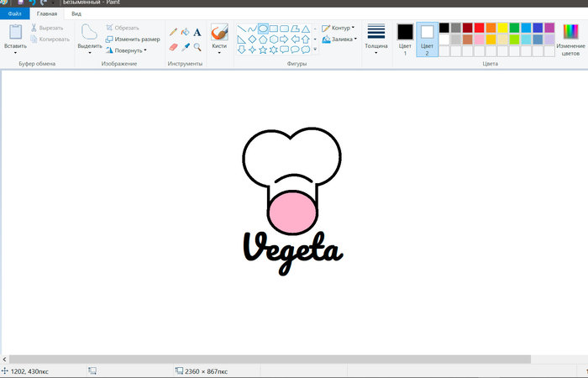Pick the red color swatch
This screenshot has height=378, width=588.
point(479,28)
